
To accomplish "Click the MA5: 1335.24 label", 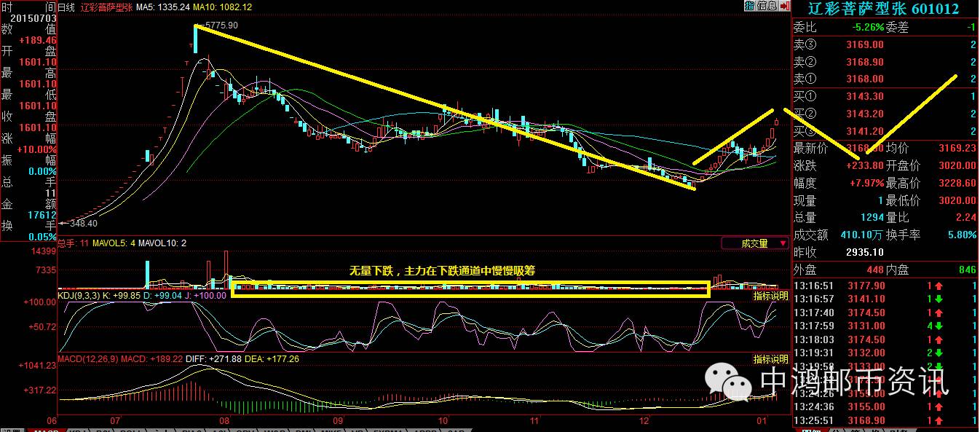I will [164, 7].
